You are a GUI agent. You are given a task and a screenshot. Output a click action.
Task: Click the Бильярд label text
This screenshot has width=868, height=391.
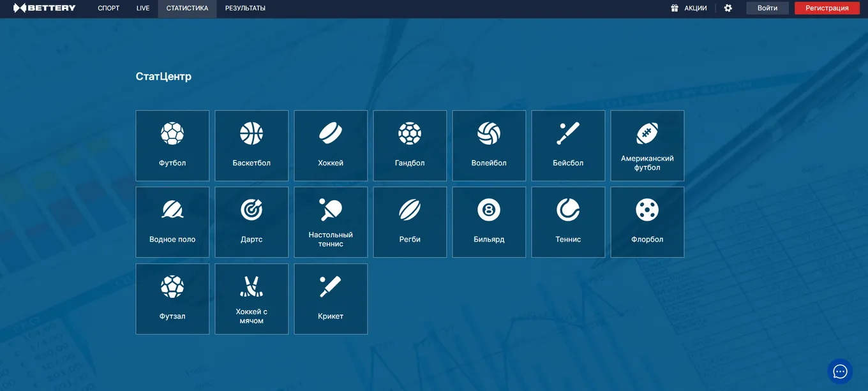coord(489,239)
